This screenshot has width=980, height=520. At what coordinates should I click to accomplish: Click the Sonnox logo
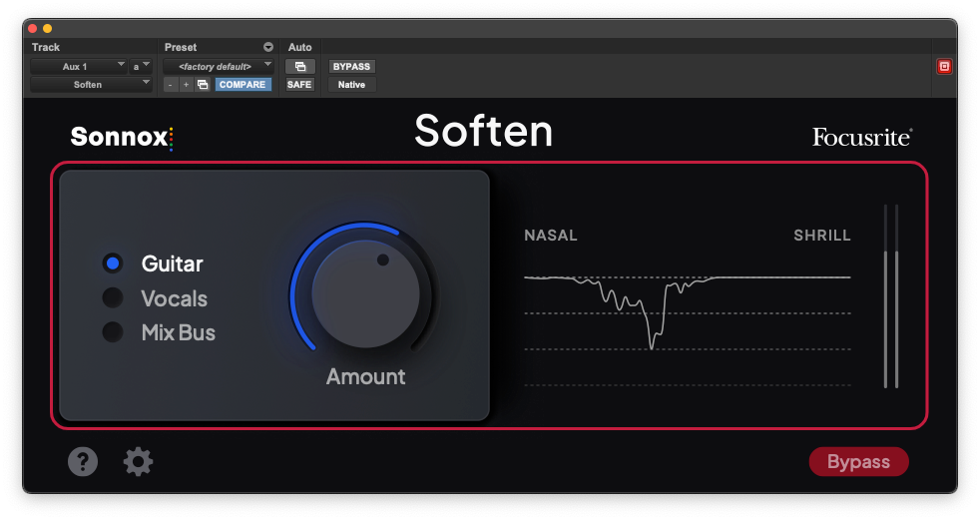click(122, 137)
